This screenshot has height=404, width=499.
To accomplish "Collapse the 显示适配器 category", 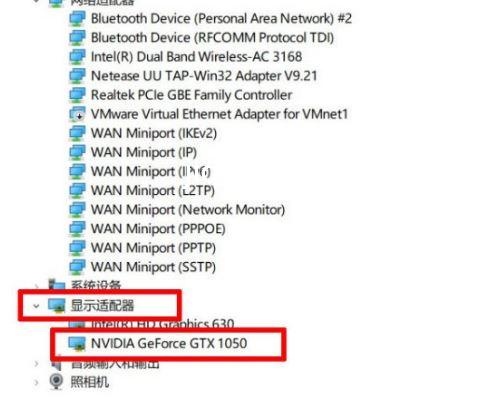I will (36, 306).
